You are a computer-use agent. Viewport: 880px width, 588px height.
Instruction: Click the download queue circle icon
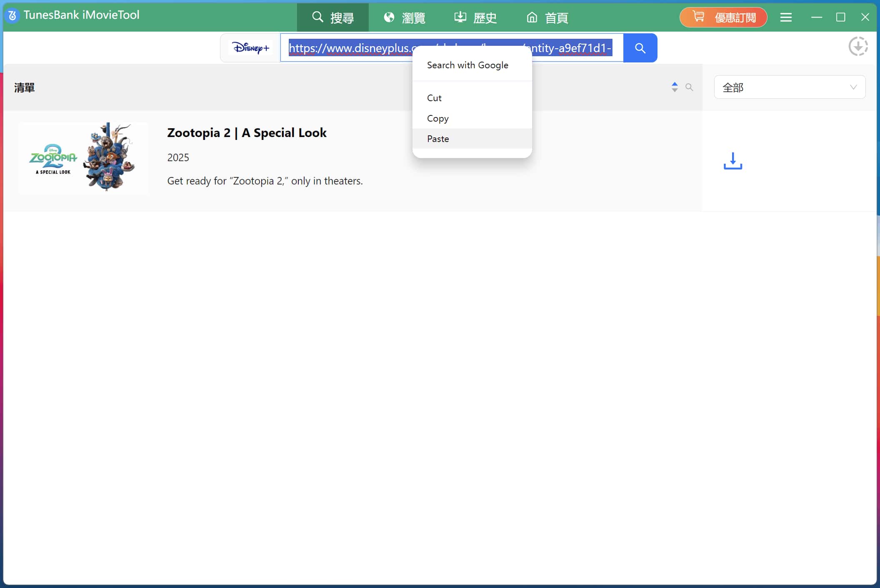click(858, 46)
